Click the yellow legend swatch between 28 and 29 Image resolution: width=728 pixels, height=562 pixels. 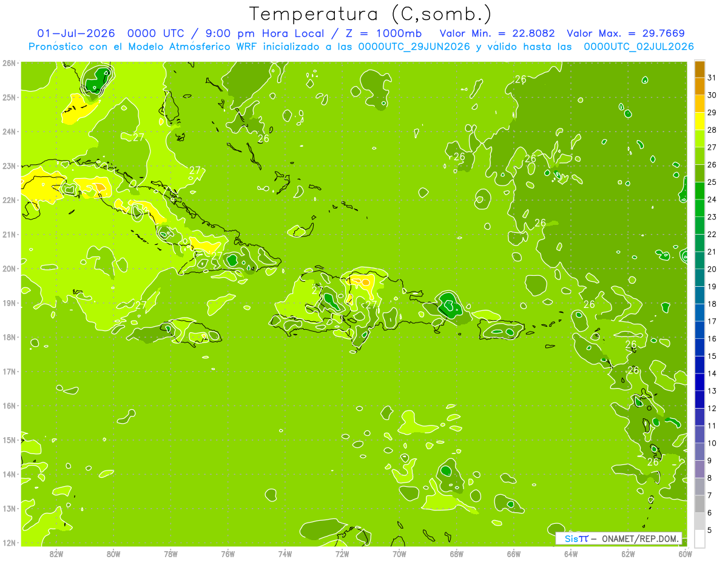click(699, 121)
